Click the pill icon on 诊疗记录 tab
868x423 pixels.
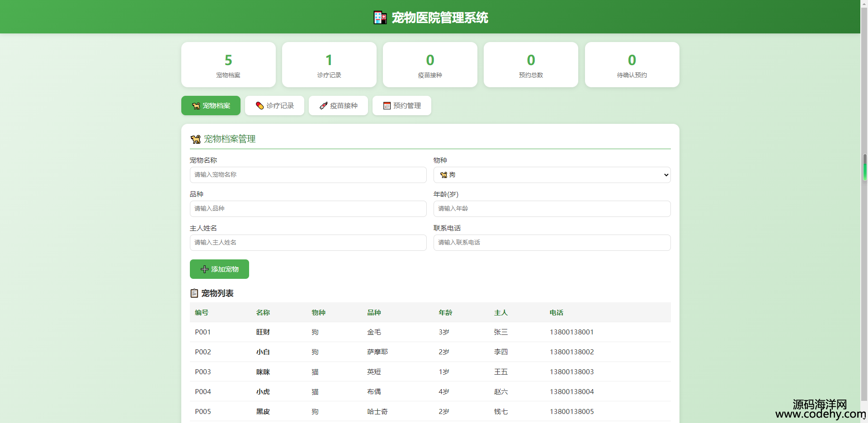pos(259,106)
